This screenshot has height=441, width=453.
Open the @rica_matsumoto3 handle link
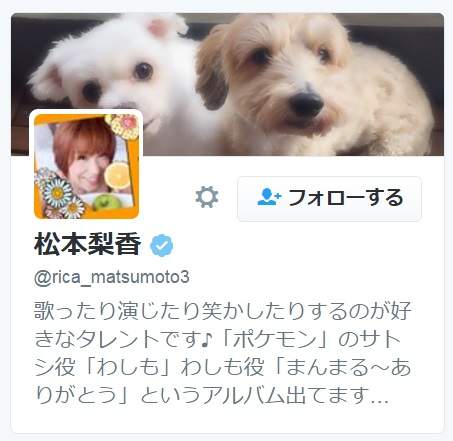pos(112,277)
